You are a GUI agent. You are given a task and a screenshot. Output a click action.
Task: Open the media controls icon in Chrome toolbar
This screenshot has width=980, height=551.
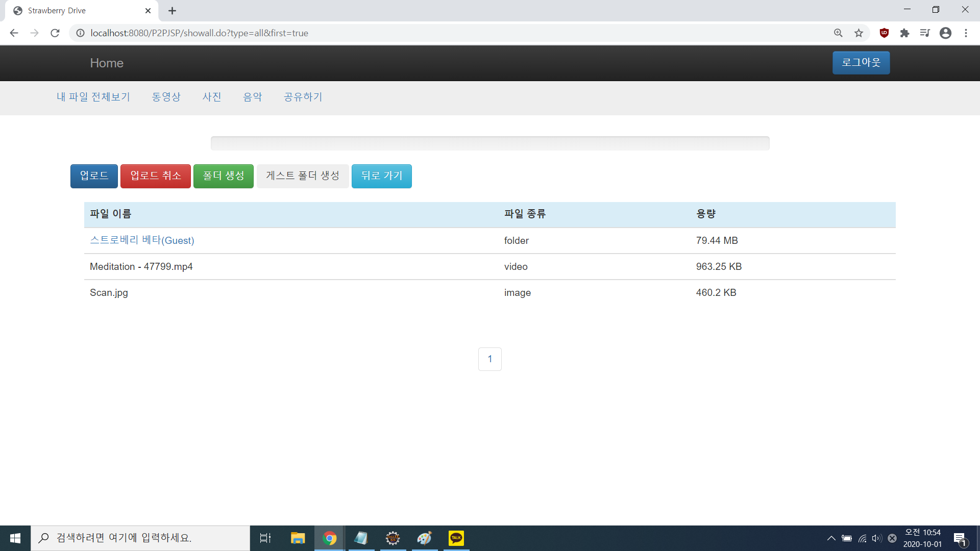tap(925, 33)
